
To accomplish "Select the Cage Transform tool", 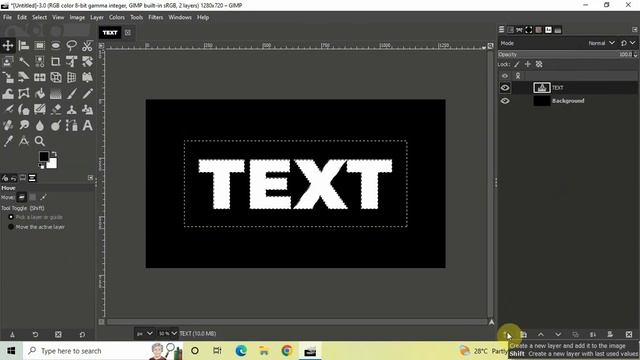I will 24,93.
